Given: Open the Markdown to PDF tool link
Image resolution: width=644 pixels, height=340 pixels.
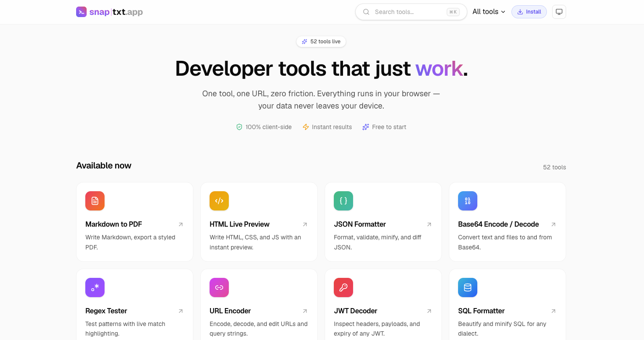Looking at the screenshot, I should point(135,222).
